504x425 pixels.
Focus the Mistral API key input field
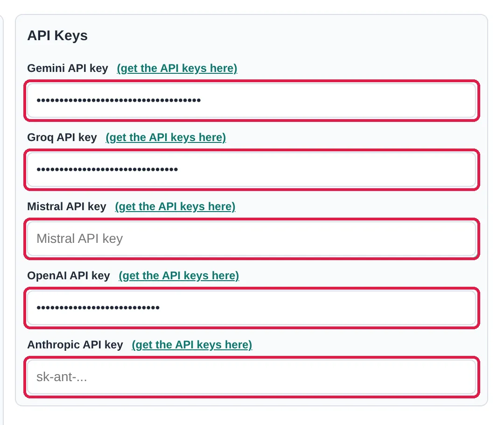click(x=252, y=239)
